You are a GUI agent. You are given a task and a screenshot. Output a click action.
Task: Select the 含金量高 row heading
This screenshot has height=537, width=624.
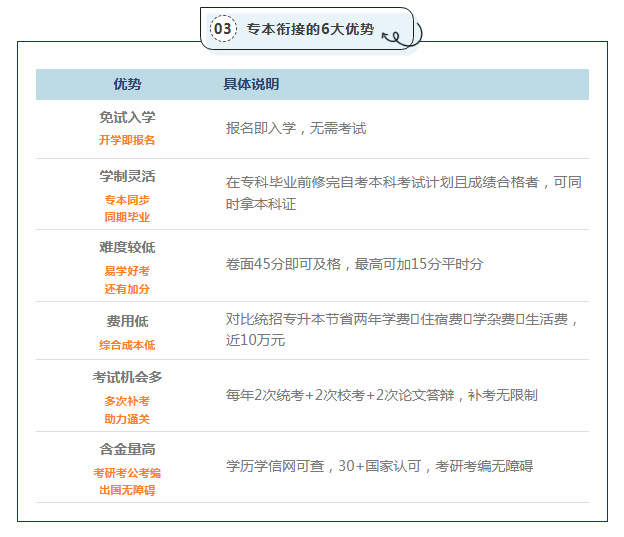[x=127, y=449]
